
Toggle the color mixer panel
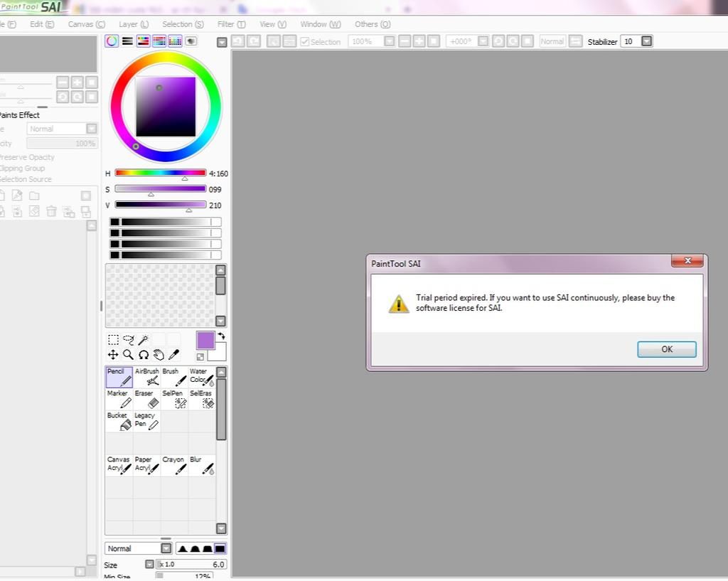pos(159,41)
